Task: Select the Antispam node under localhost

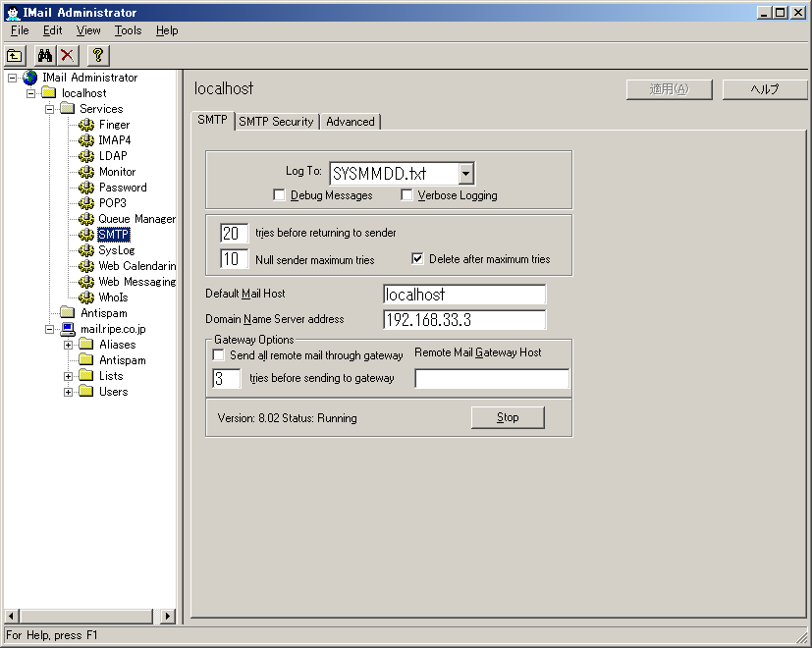Action: [103, 313]
